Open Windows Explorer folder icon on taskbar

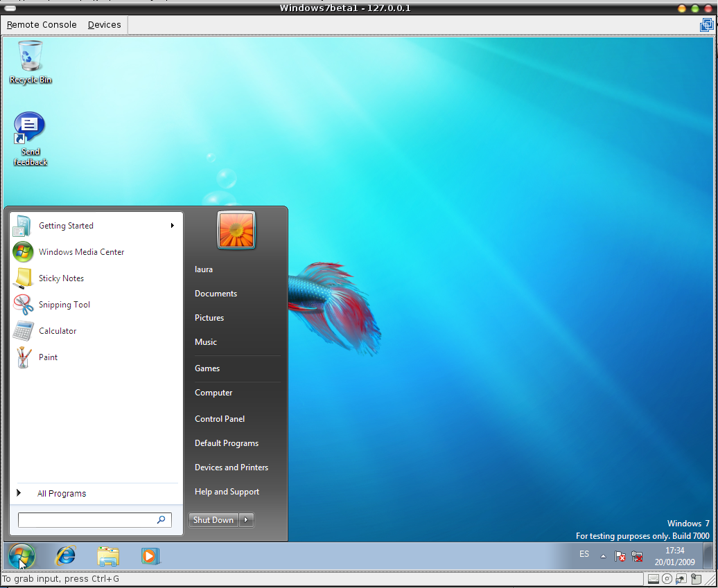(108, 556)
